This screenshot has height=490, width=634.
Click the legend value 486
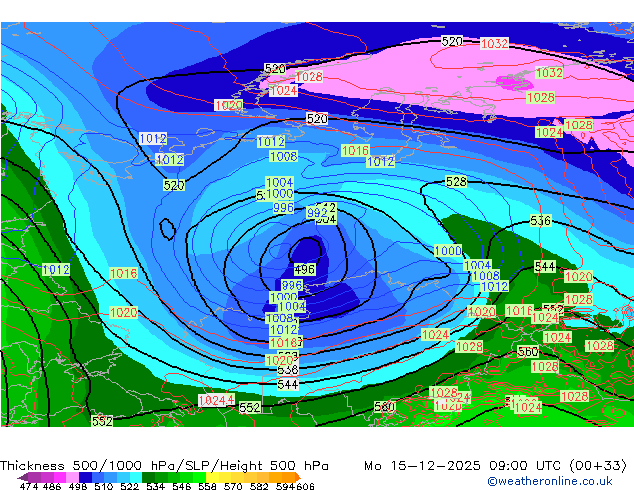52,486
